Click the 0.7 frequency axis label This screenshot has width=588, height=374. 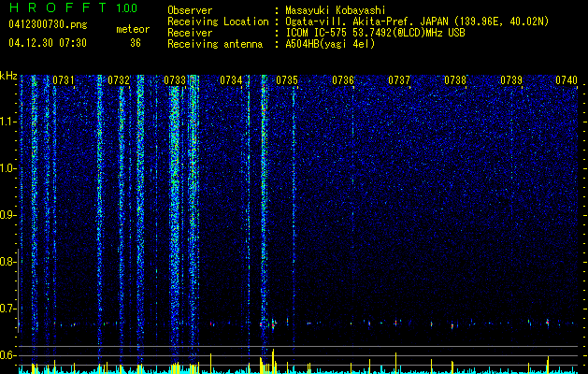click(7, 309)
